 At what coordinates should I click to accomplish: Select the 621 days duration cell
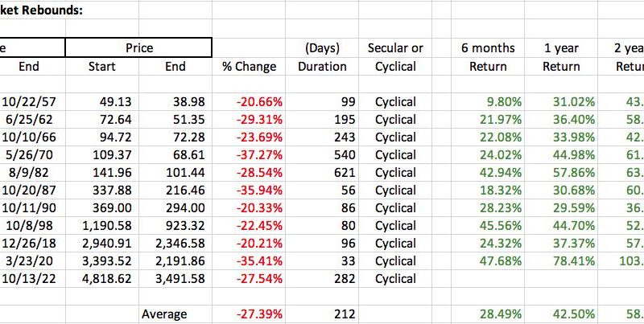coord(322,173)
